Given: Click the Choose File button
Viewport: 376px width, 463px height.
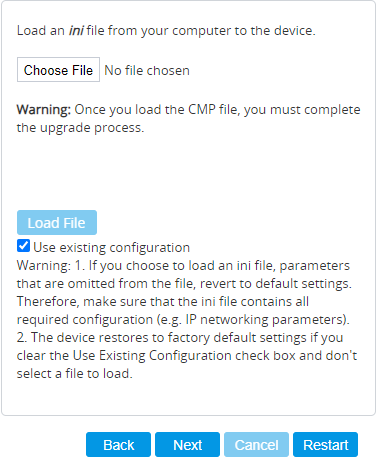Looking at the screenshot, I should pos(58,70).
